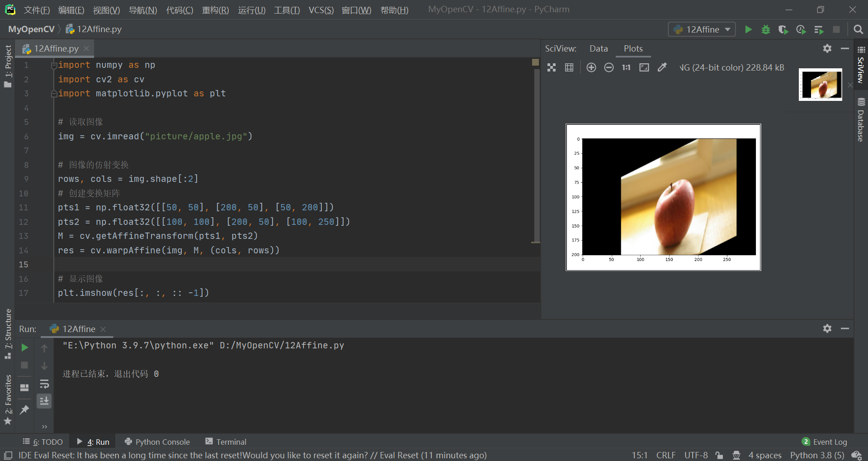Run 12Affine with coverage
This screenshot has width=868, height=461.
783,29
